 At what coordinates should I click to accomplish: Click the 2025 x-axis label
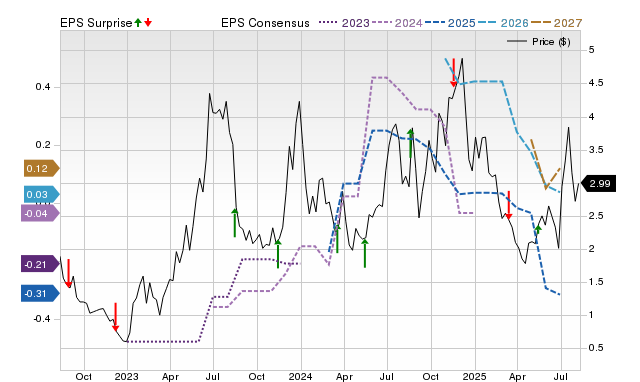pyautogui.click(x=474, y=376)
